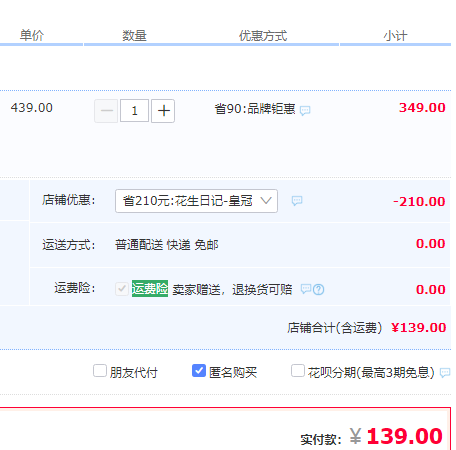This screenshot has width=456, height=450.
Task: Open the question mark help for 运费险
Action: coord(319,289)
